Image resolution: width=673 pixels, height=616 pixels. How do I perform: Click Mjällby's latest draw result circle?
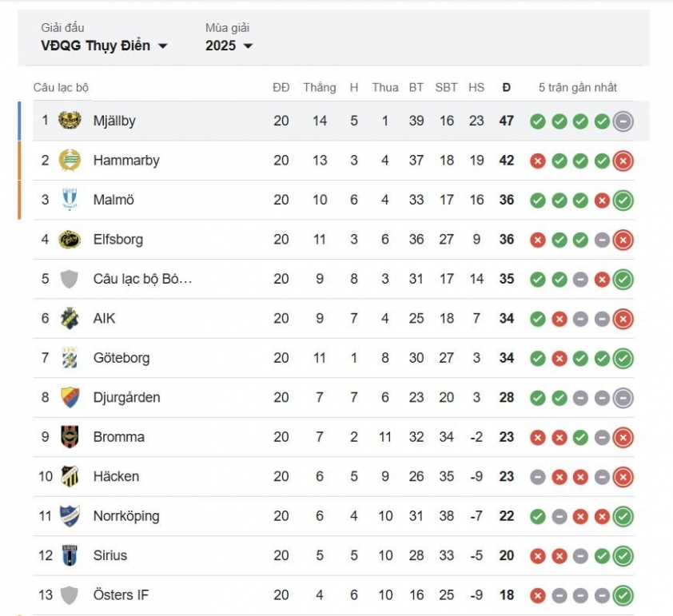(x=623, y=121)
